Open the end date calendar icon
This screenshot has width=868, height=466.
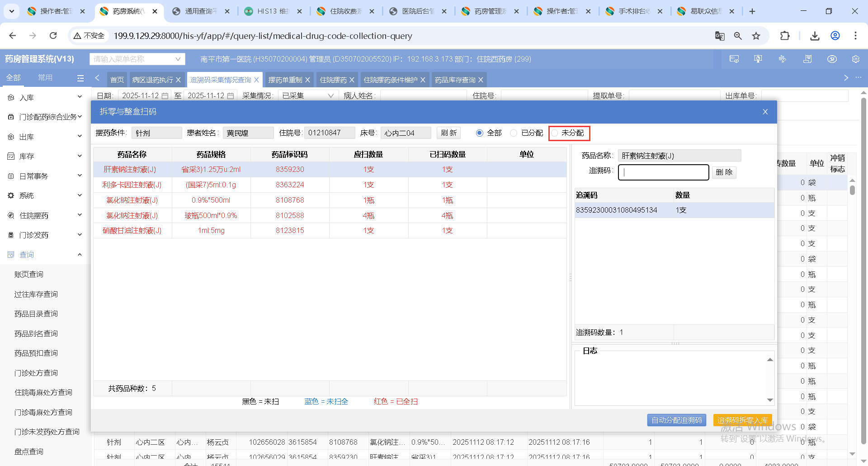[231, 96]
